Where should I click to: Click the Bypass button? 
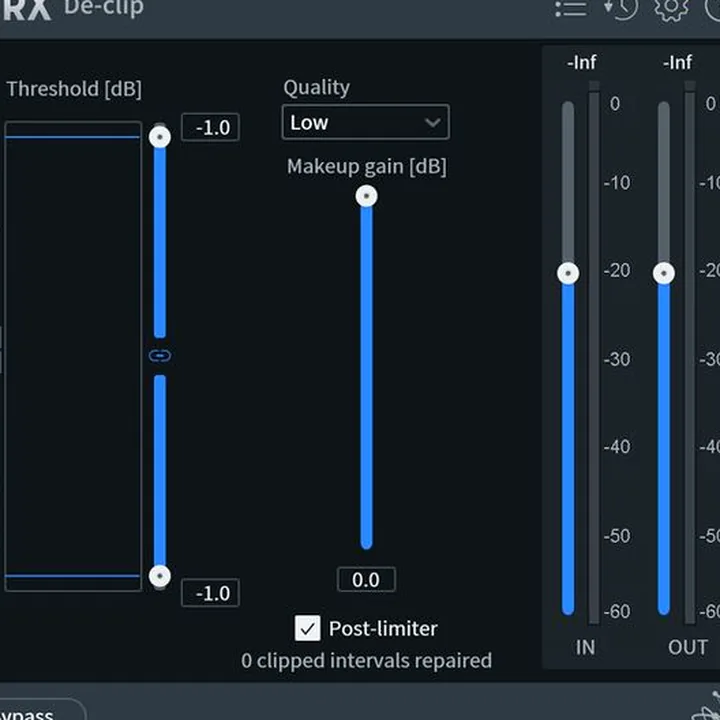(41, 709)
